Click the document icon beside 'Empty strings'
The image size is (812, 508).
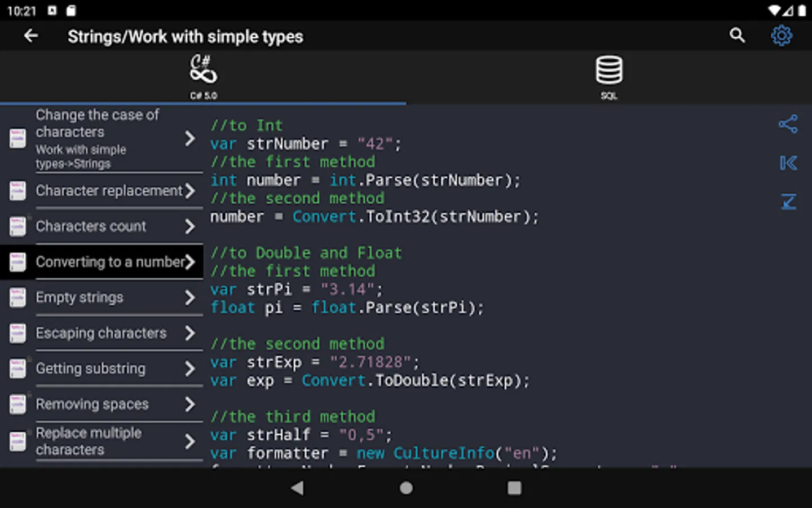[17, 297]
